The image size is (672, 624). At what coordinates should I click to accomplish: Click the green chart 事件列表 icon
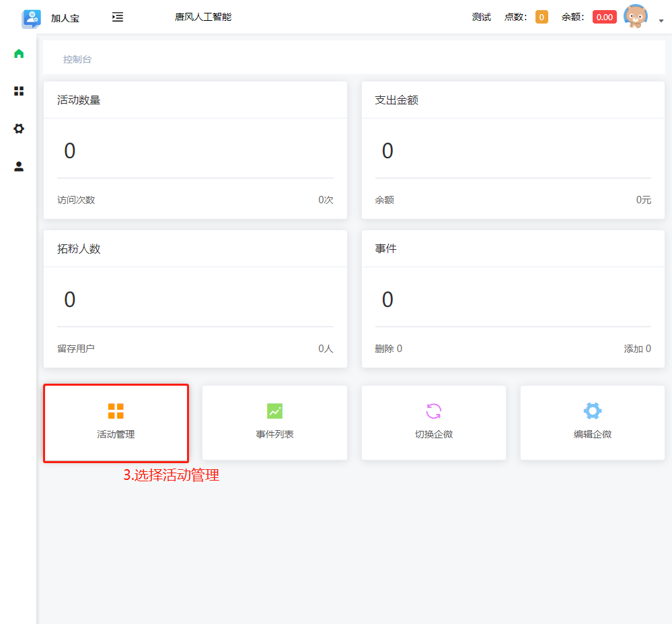pyautogui.click(x=274, y=411)
